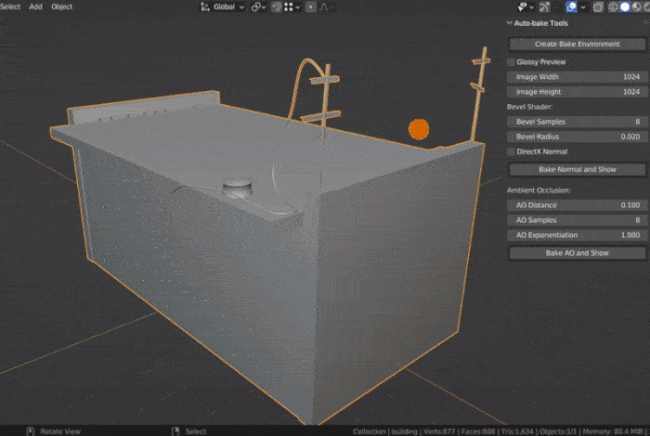Switch to wireframe shading mode

[613, 7]
